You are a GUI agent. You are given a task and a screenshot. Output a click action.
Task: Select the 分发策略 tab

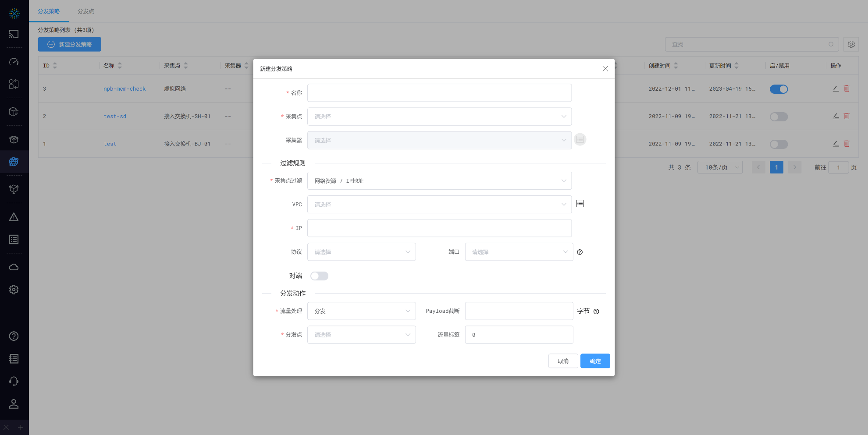tap(49, 11)
